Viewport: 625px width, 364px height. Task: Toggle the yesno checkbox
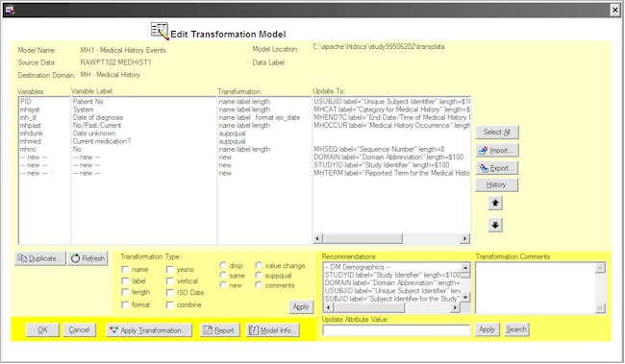tap(170, 270)
